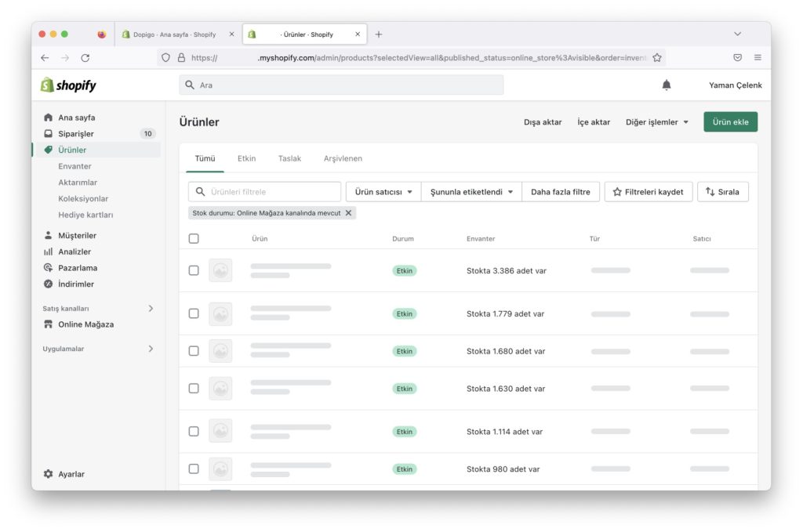Image resolution: width=803 pixels, height=532 pixels.
Task: Click Filtreleri kaydet button
Action: click(x=649, y=192)
